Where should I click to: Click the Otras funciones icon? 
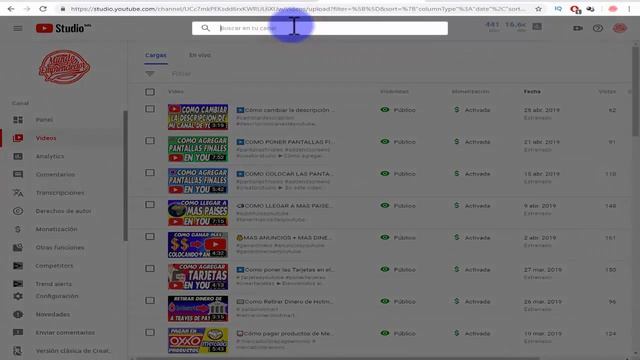coord(18,247)
